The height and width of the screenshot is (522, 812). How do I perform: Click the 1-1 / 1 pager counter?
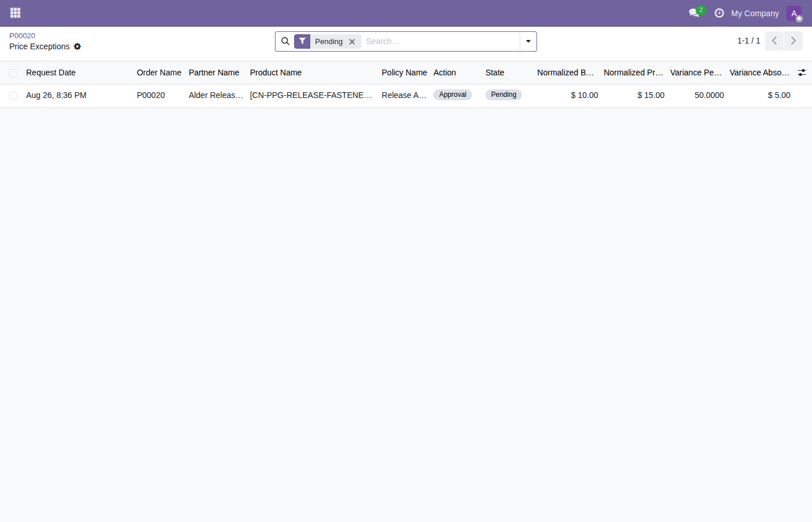(x=749, y=41)
